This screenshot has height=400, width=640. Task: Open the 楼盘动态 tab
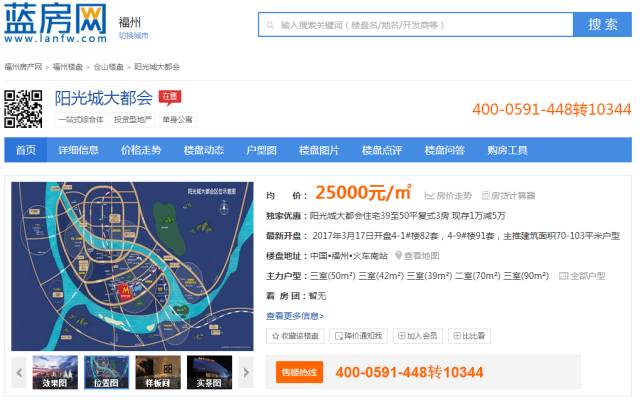[x=204, y=150]
